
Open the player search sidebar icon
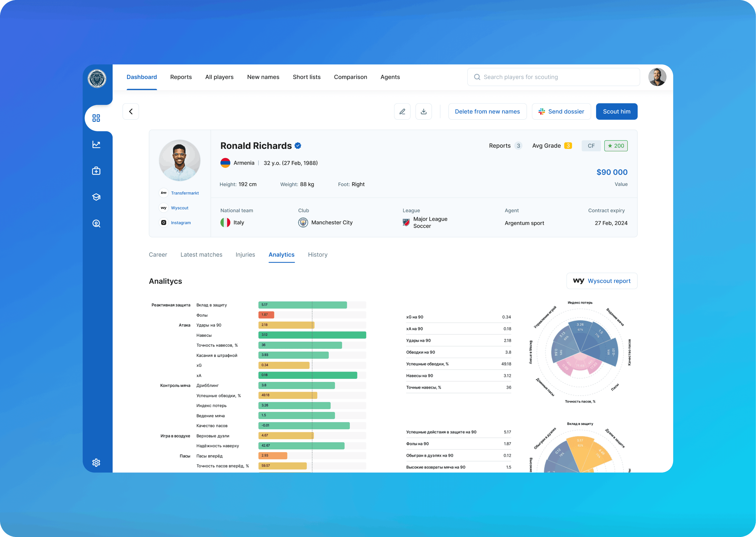pyautogui.click(x=96, y=224)
